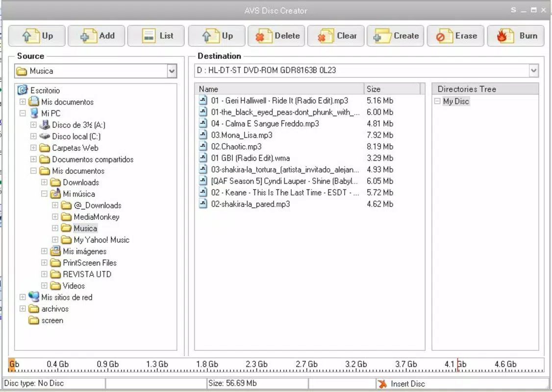This screenshot has width=552, height=392.
Task: Select the black_eyed_peas dont_phunk file
Action: point(285,112)
